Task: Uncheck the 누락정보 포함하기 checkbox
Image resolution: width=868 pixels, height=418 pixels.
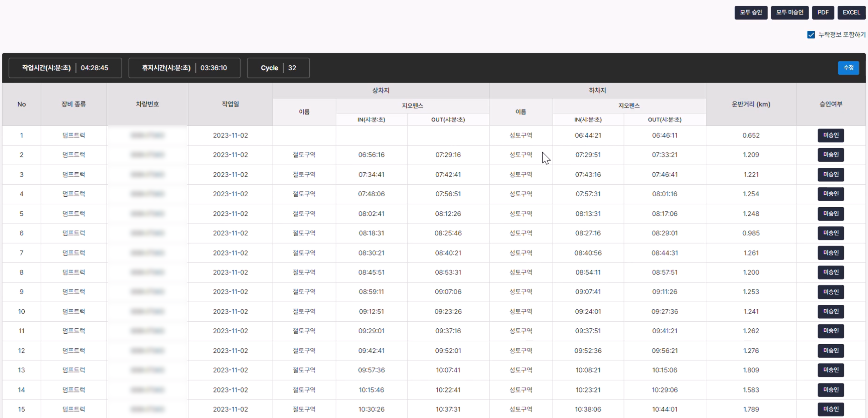Action: pos(811,35)
